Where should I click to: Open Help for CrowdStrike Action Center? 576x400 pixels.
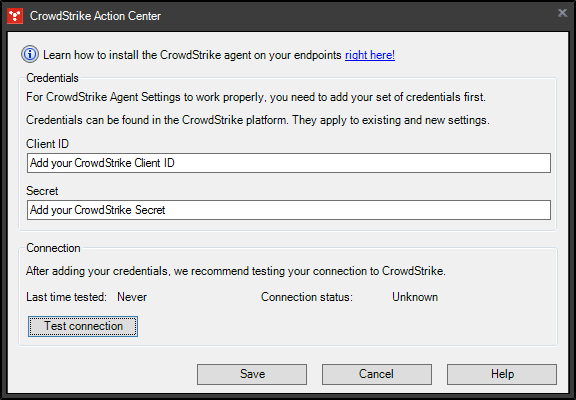coord(502,374)
